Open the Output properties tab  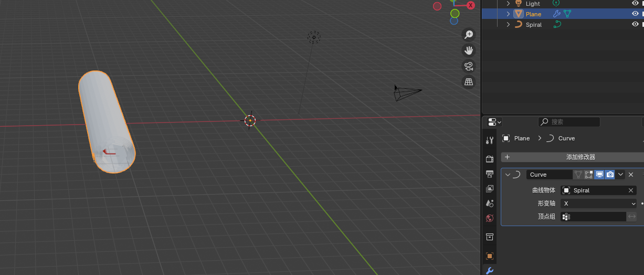click(490, 174)
